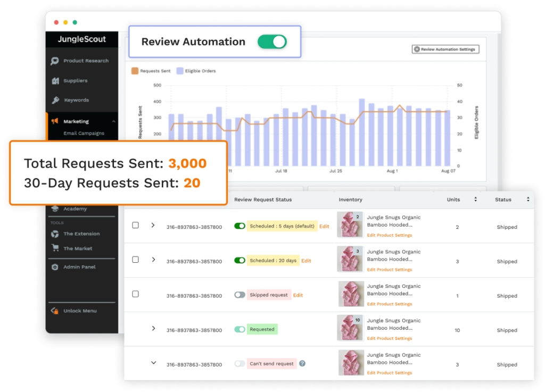Click Edit next to Scheduled 5 days
This screenshot has height=392, width=545.
[x=324, y=227]
